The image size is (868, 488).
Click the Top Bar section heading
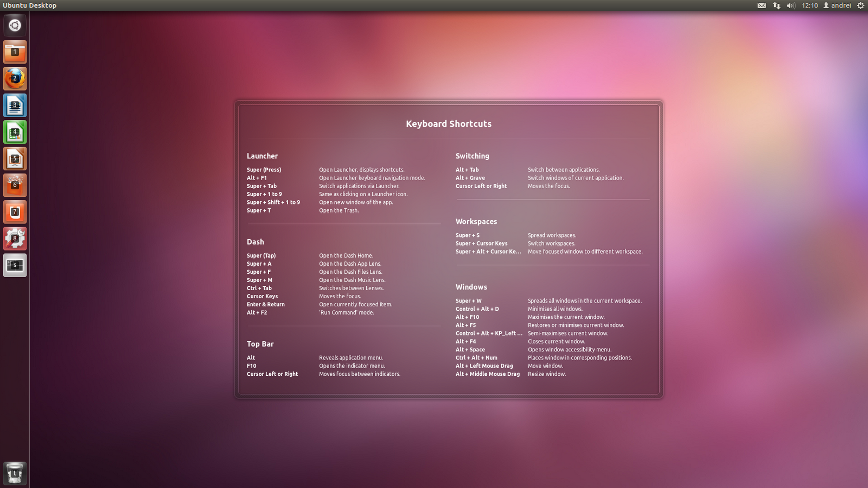(x=260, y=344)
